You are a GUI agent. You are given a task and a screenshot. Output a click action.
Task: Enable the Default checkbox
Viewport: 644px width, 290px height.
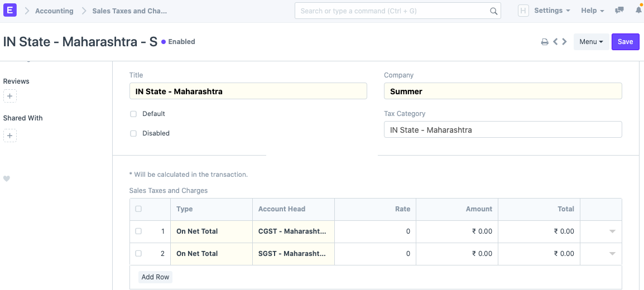133,114
